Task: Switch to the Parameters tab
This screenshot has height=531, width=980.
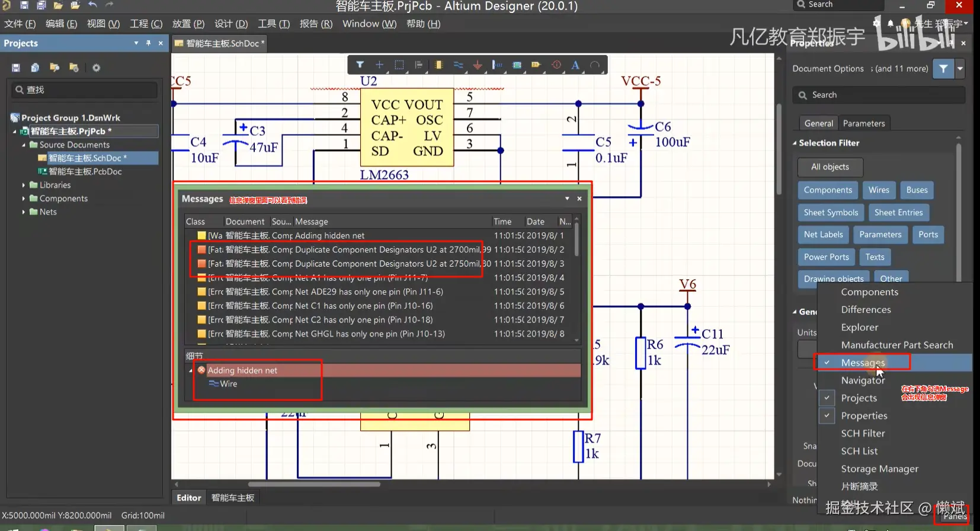Action: coord(864,123)
